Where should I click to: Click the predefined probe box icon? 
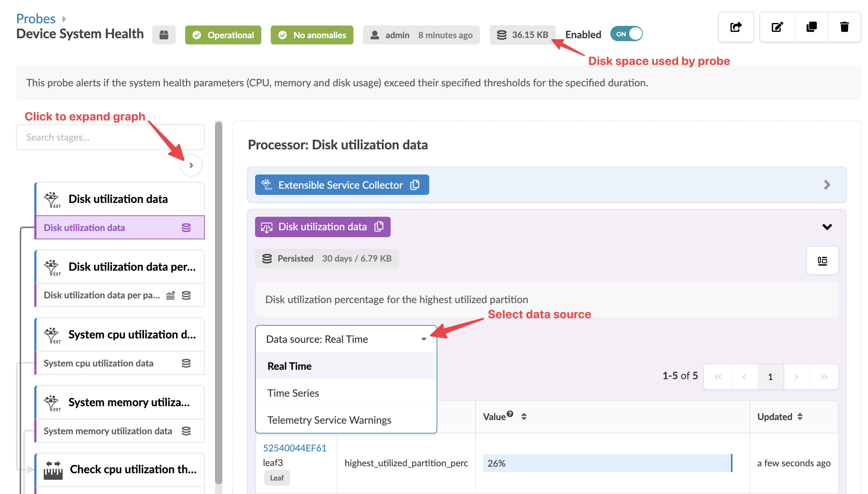pos(164,35)
